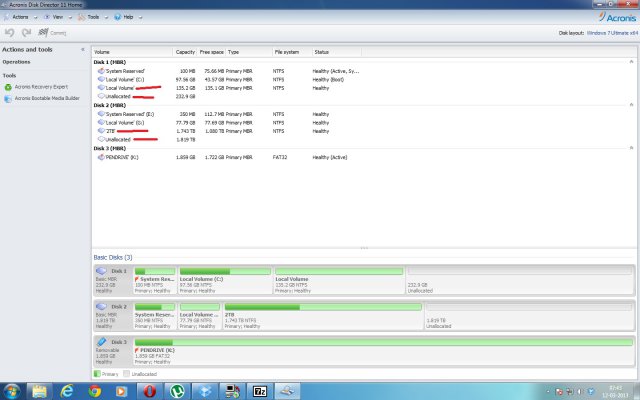Open 7-Zip from the taskbar
This screenshot has height=400, width=640.
click(260, 391)
